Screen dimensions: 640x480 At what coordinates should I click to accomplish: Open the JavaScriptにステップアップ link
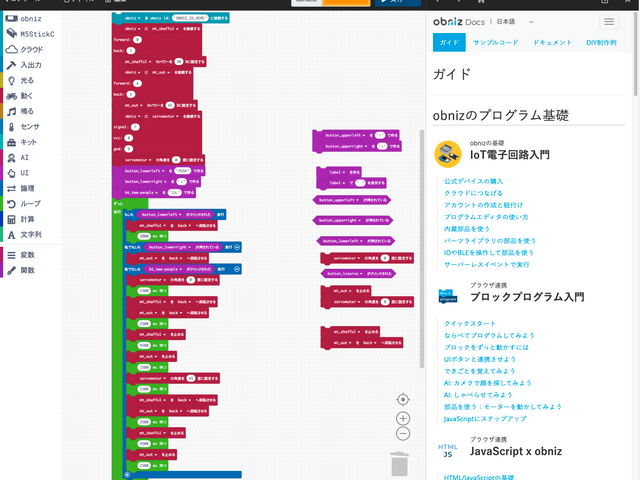(485, 418)
